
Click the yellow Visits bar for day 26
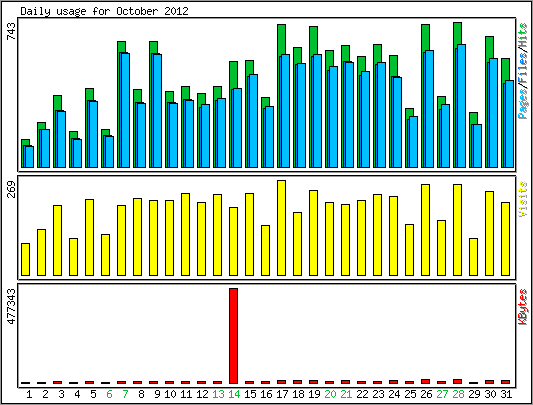425,230
